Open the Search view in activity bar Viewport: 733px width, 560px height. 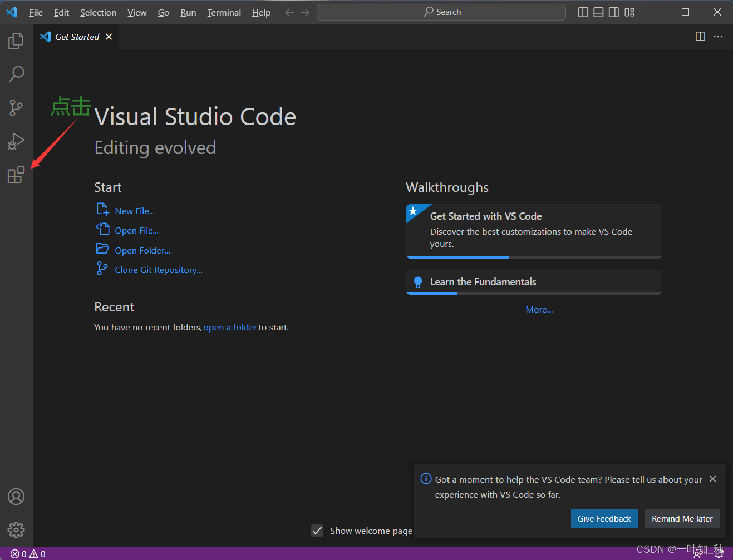16,74
